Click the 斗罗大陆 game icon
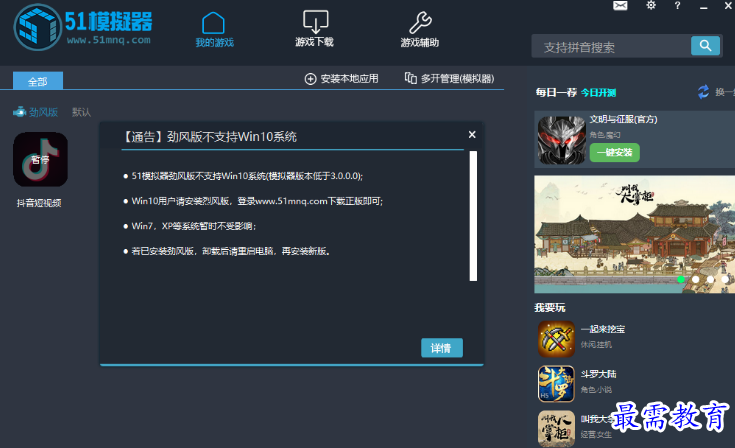Screen dimensions: 735x448 (556, 384)
